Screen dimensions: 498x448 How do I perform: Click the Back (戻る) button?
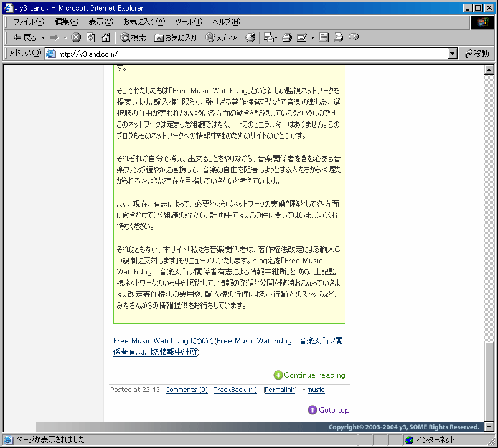(25, 38)
